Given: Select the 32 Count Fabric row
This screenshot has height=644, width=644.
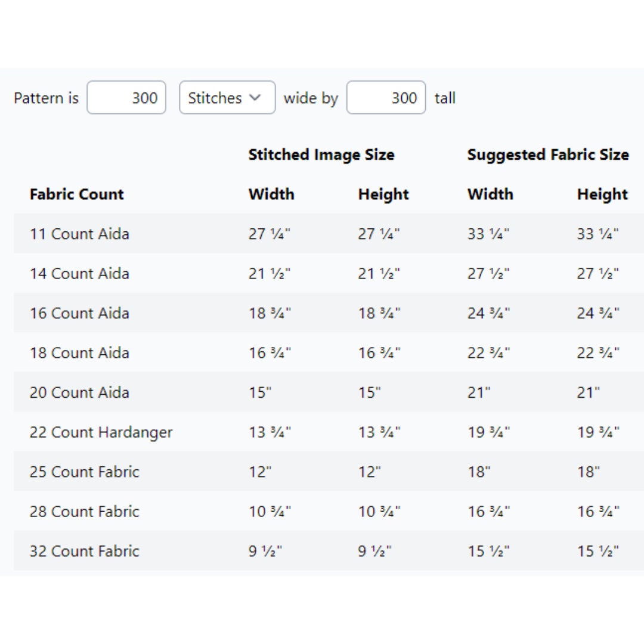Looking at the screenshot, I should click(x=329, y=551).
